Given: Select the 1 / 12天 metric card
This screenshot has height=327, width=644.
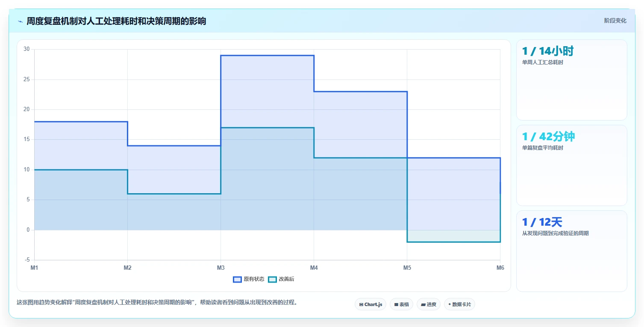Looking at the screenshot, I should (572, 251).
